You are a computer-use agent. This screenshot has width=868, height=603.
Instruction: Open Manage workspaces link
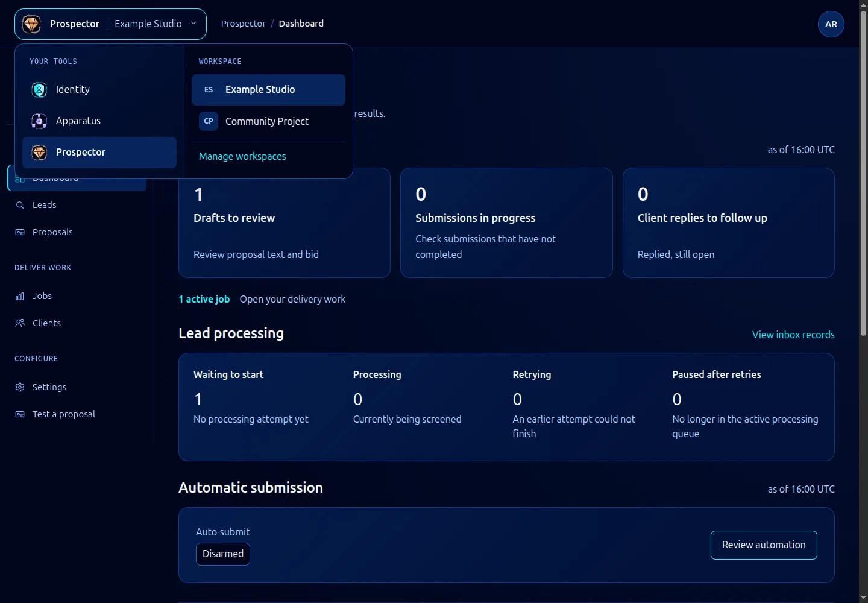click(x=242, y=156)
